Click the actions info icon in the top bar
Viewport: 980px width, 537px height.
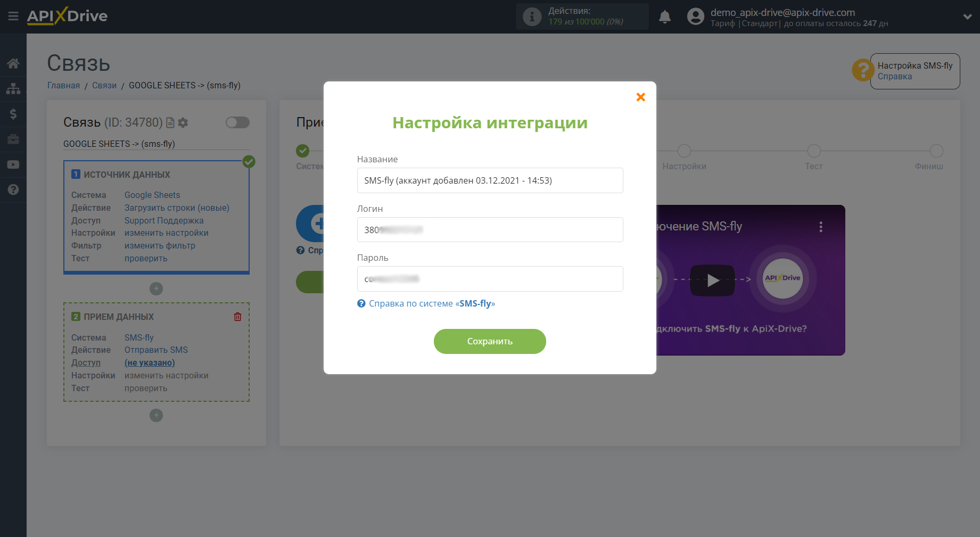click(532, 16)
